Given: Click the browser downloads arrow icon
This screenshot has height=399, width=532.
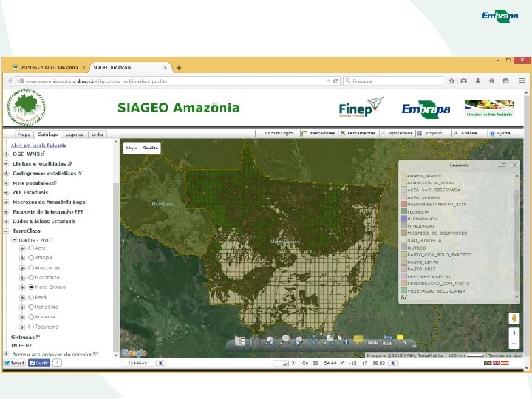Looking at the screenshot, I should (477, 81).
